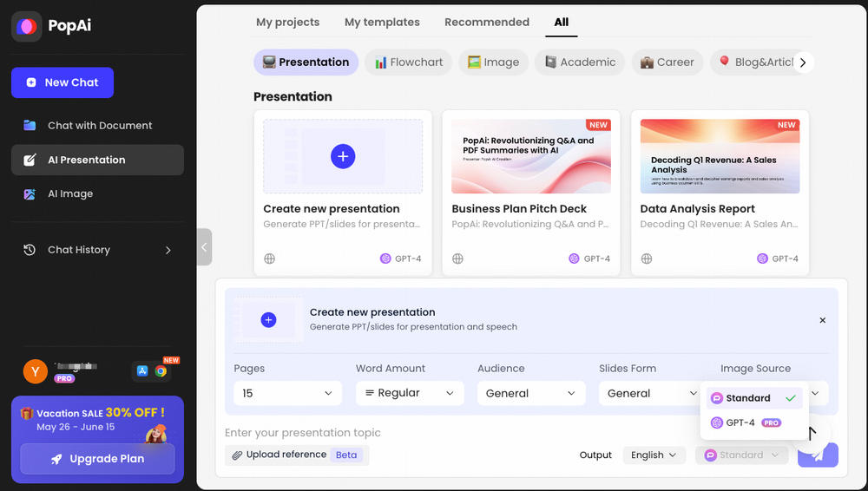868x491 pixels.
Task: Click GPT-4 badge on Data Analysis Report card
Action: click(x=778, y=259)
